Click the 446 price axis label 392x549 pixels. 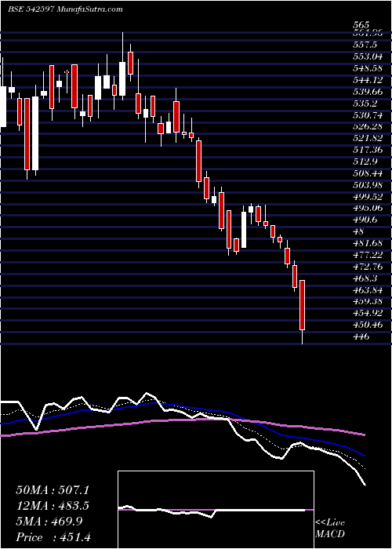tap(361, 336)
